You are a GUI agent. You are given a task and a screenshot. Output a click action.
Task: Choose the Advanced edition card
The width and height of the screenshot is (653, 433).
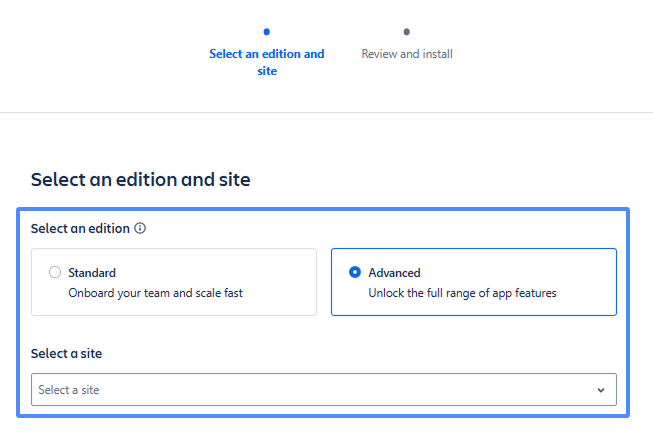473,282
